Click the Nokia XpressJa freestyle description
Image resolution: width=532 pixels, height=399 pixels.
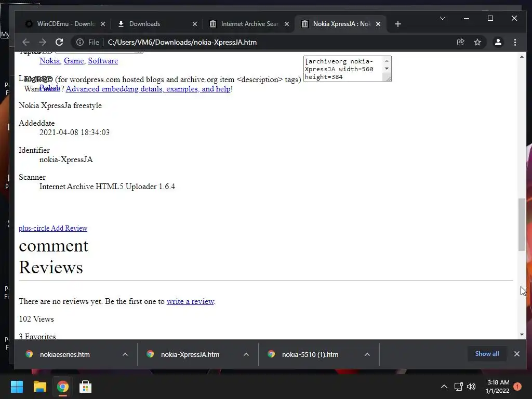[x=60, y=105]
